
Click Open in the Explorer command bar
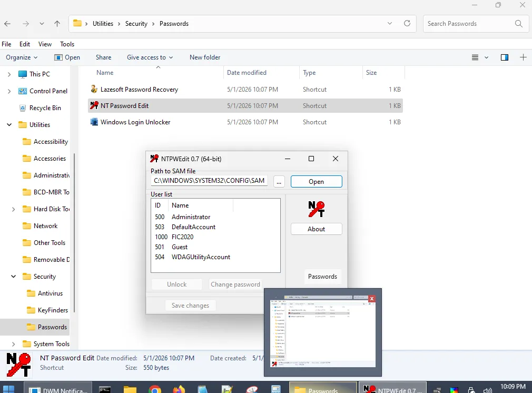(67, 57)
